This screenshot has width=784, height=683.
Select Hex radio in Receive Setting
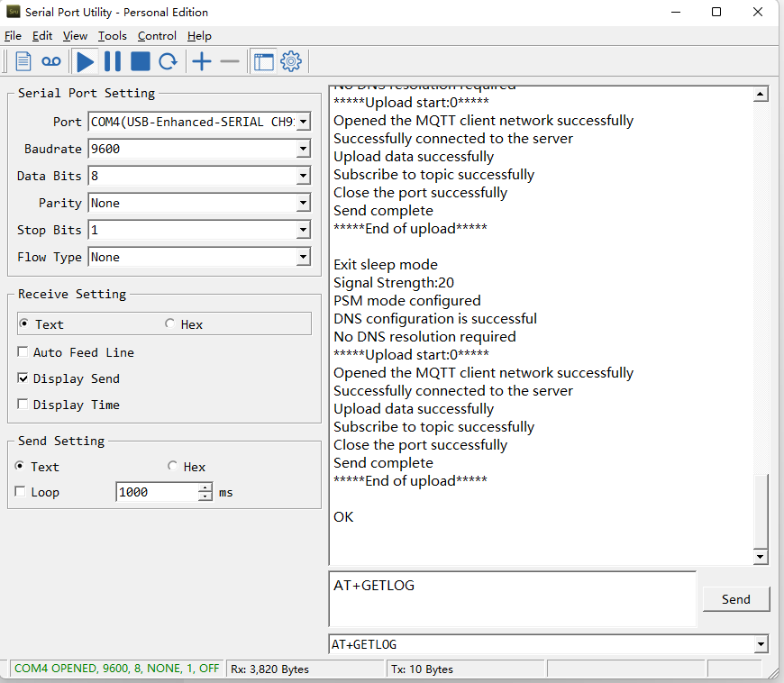[170, 323]
